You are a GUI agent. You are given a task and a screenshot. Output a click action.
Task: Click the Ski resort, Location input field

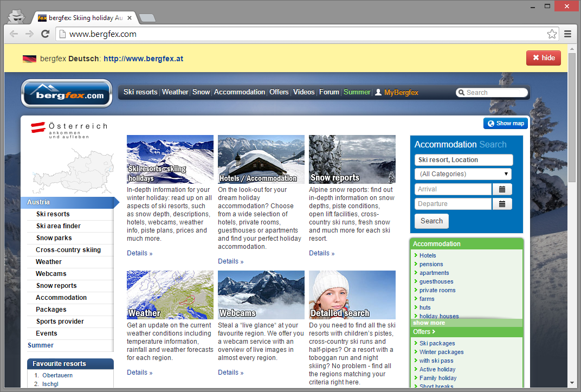coord(463,160)
